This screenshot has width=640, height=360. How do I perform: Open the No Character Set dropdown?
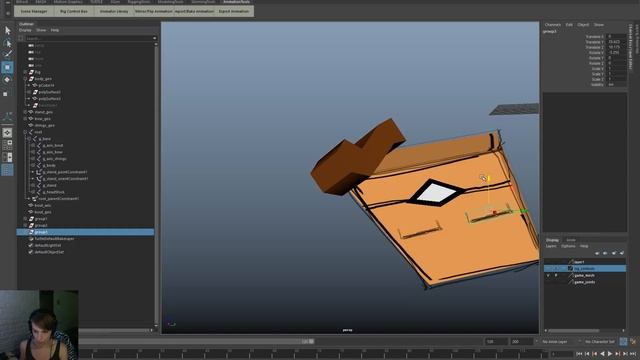coord(600,341)
